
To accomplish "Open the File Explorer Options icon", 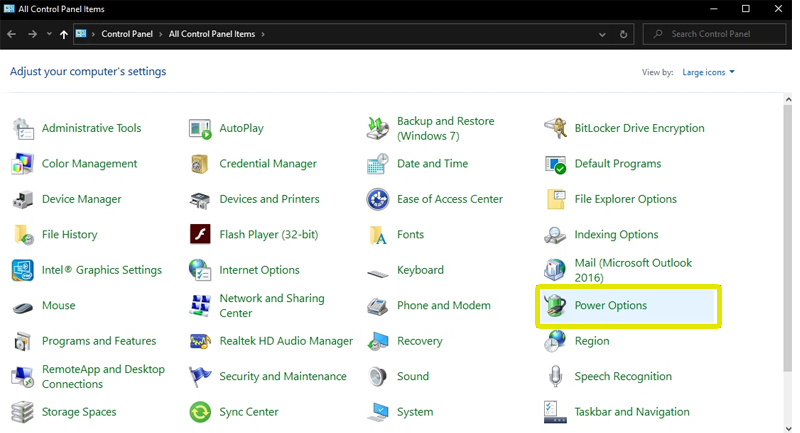I will coord(555,199).
